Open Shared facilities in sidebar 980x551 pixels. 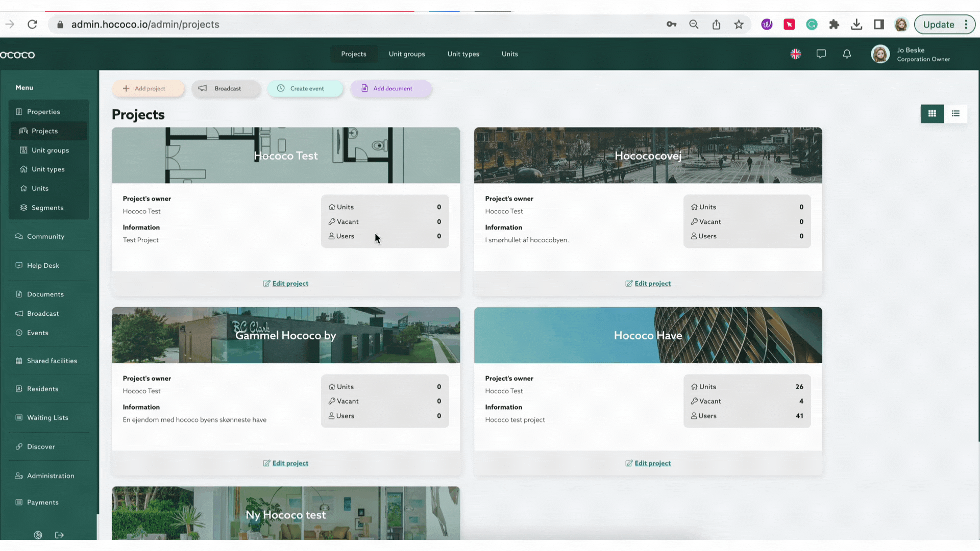point(52,361)
